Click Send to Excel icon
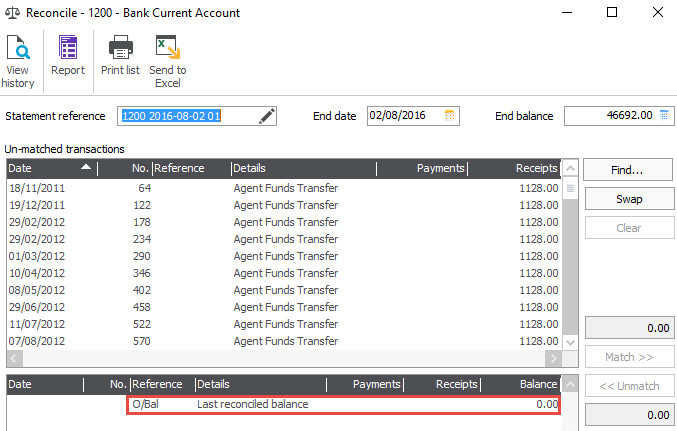 tap(168, 47)
